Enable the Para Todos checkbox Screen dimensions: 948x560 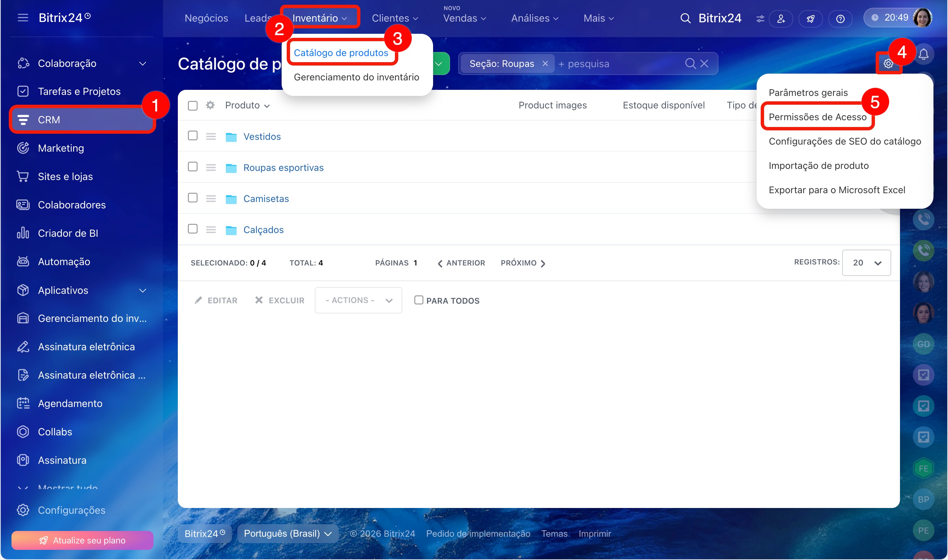419,300
